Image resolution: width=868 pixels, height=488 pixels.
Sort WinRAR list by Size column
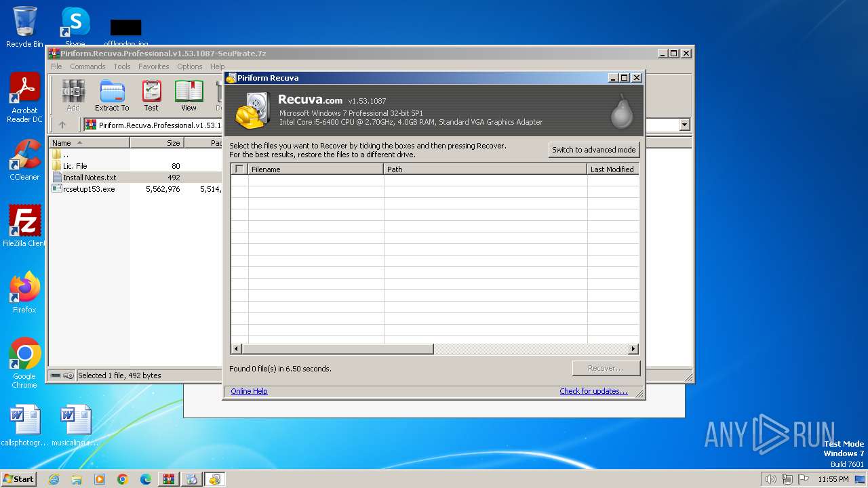[157, 143]
